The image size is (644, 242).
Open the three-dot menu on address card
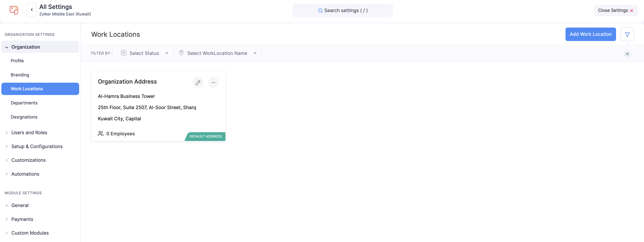(213, 82)
